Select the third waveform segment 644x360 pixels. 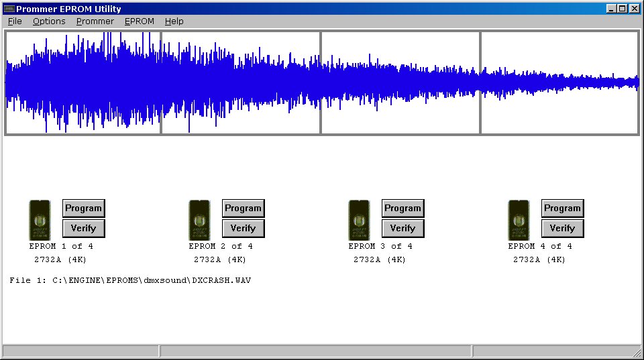coord(400,82)
